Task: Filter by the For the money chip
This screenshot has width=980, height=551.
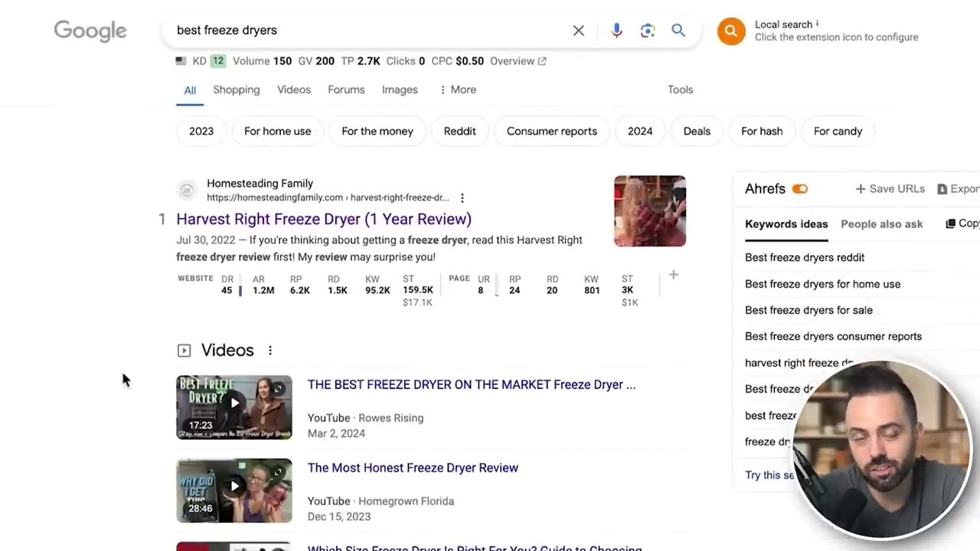Action: coord(377,131)
